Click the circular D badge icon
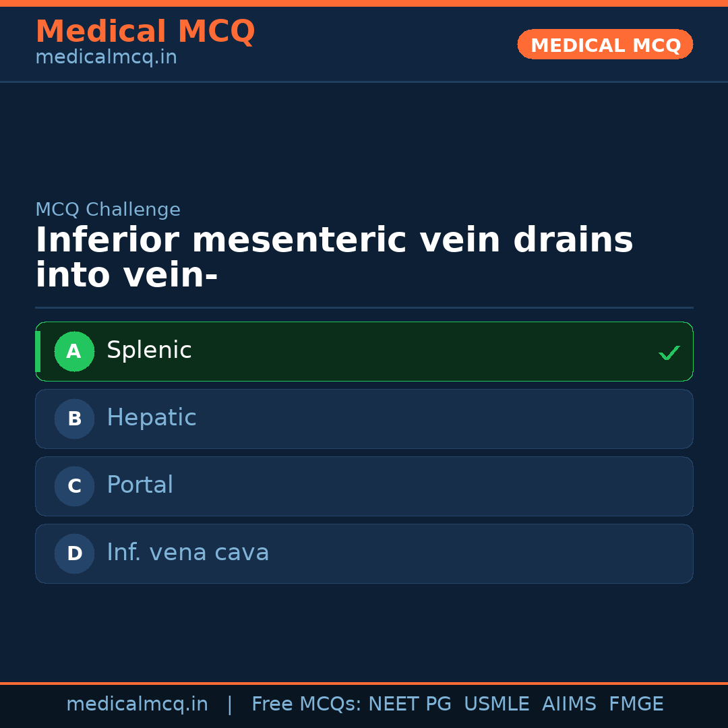 point(74,553)
